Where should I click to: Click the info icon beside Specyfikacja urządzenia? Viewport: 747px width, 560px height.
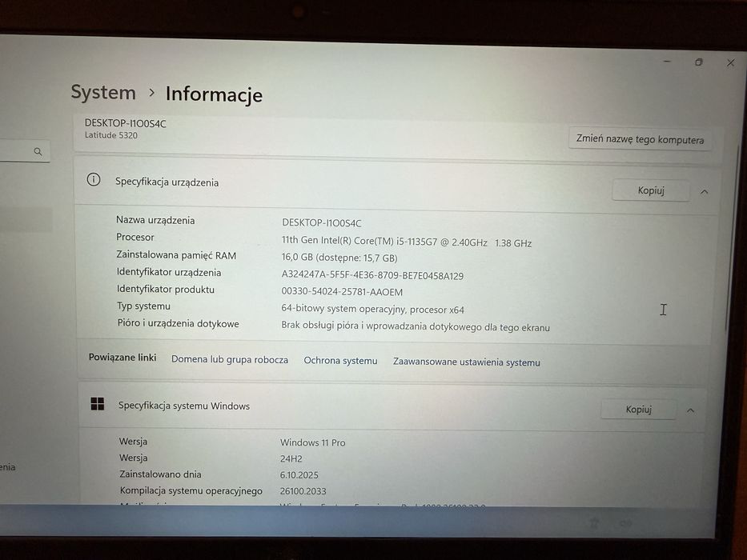tap(94, 179)
